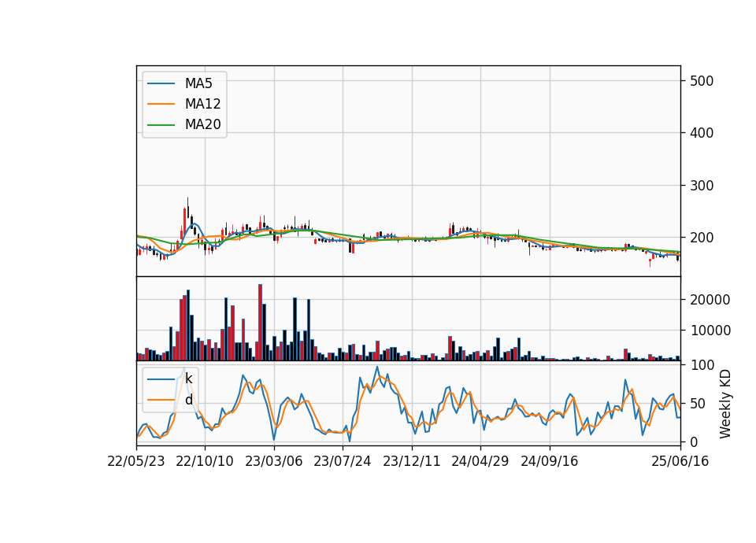Click the 200 price axis label
Image resolution: width=756 pixels, height=543 pixels.
(x=702, y=238)
